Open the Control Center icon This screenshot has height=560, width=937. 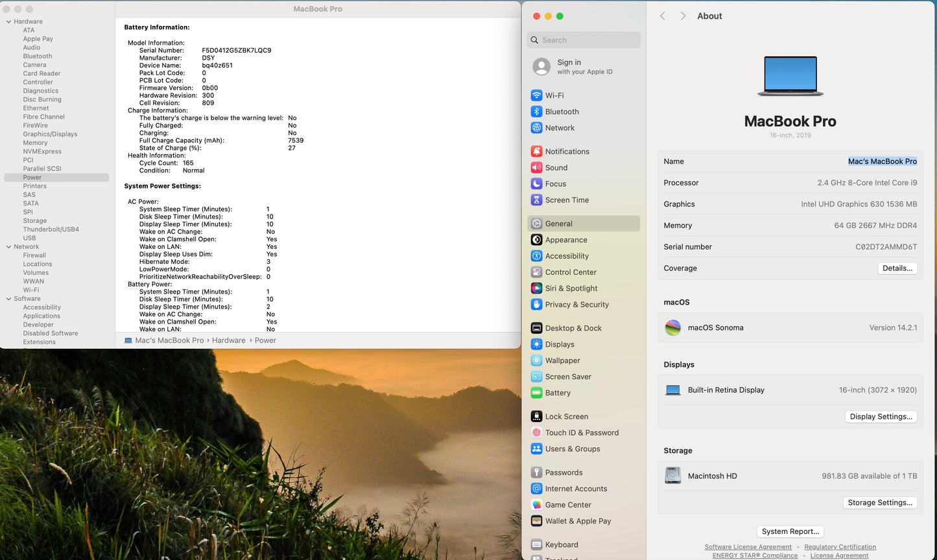click(x=536, y=272)
